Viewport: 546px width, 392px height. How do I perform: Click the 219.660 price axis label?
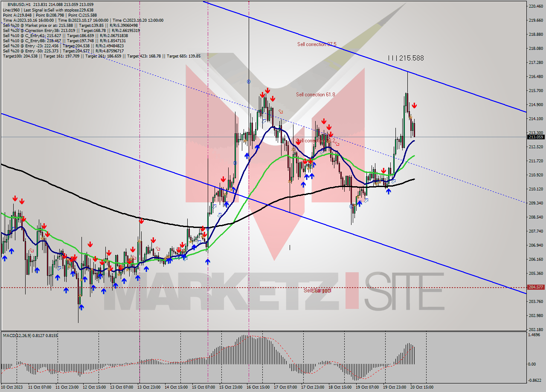[x=536, y=20]
